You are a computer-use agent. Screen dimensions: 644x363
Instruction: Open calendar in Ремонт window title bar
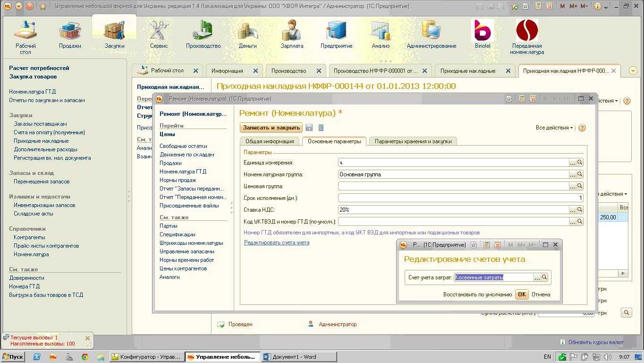tap(533, 99)
